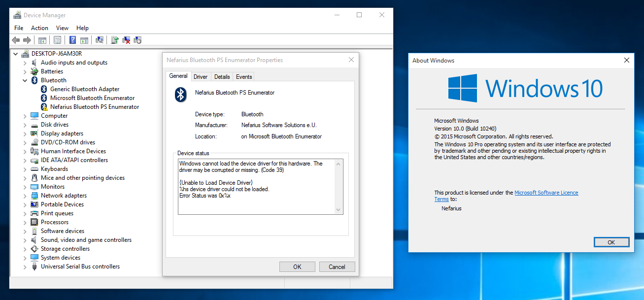Open Help using the question mark toolbar icon
Viewport: 644px width, 300px height.
(72, 40)
